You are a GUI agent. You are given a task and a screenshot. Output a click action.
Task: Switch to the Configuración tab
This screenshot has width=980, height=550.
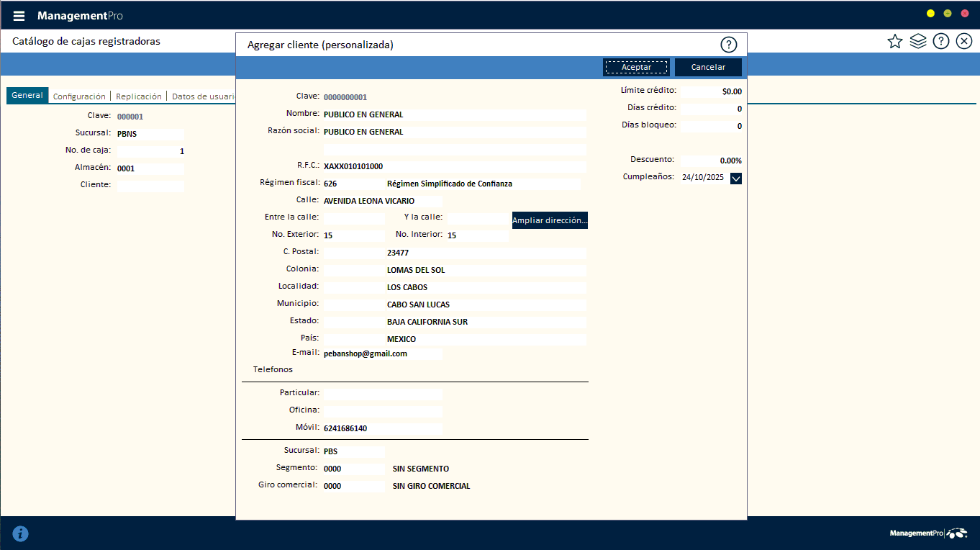click(x=79, y=96)
